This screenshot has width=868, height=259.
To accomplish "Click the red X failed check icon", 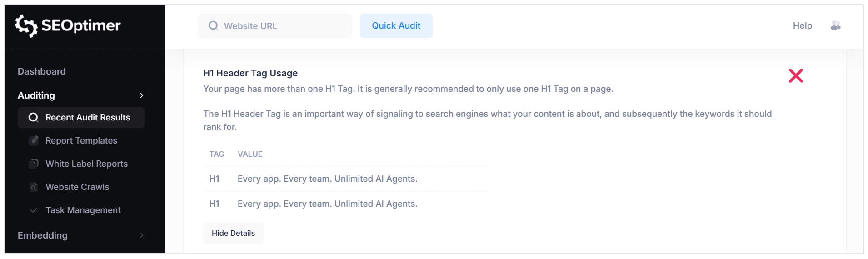I will point(796,75).
